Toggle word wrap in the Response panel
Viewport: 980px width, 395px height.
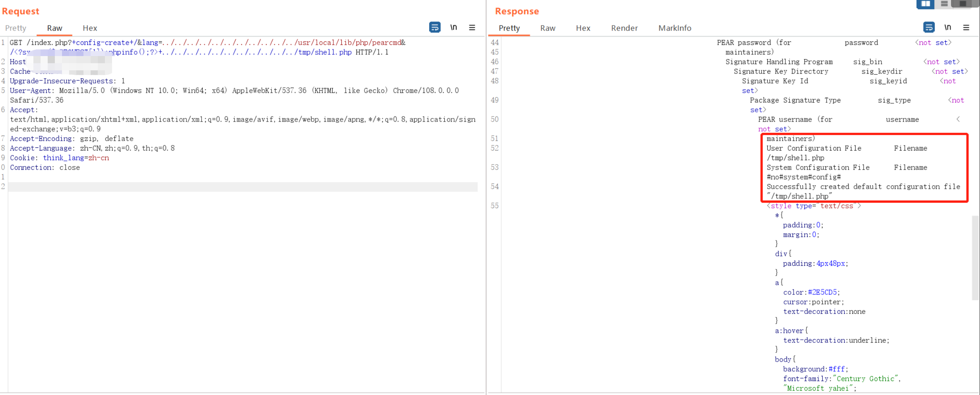928,27
